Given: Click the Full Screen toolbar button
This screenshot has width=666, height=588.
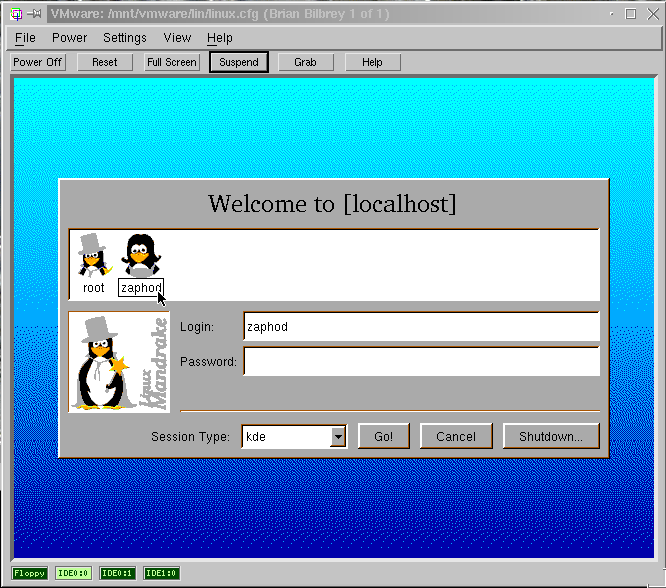Looking at the screenshot, I should 172,62.
